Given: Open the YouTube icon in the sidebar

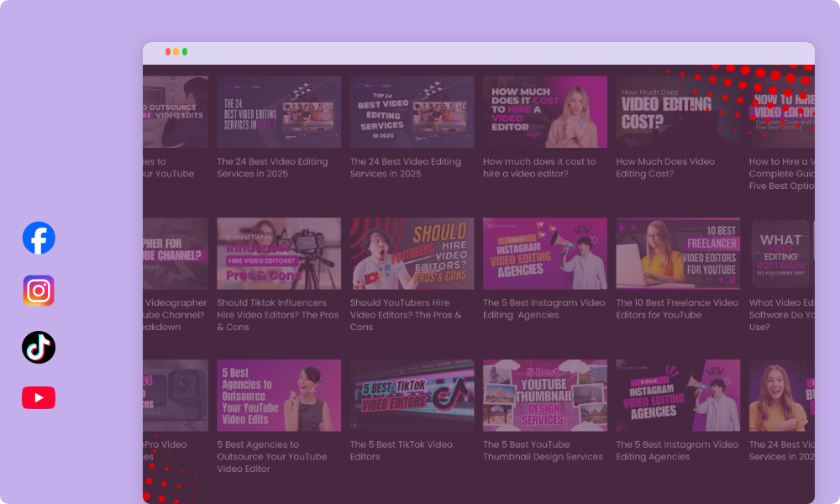Looking at the screenshot, I should click(39, 399).
